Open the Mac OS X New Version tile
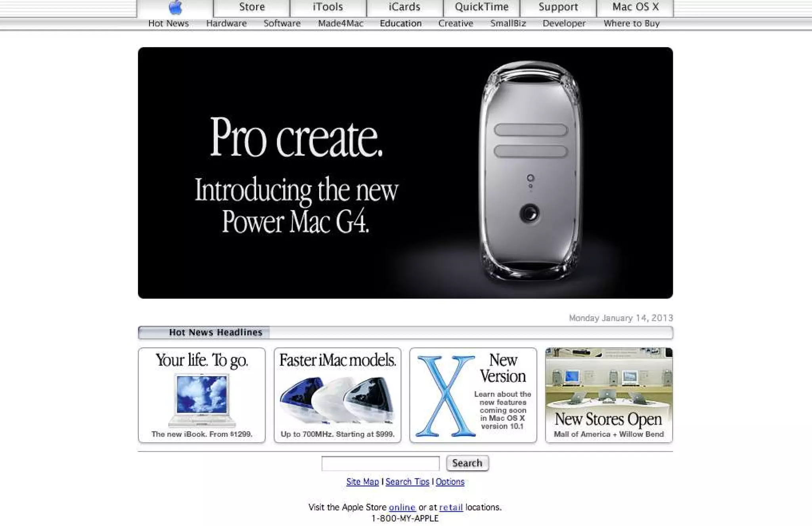The height and width of the screenshot is (526, 812). click(473, 395)
